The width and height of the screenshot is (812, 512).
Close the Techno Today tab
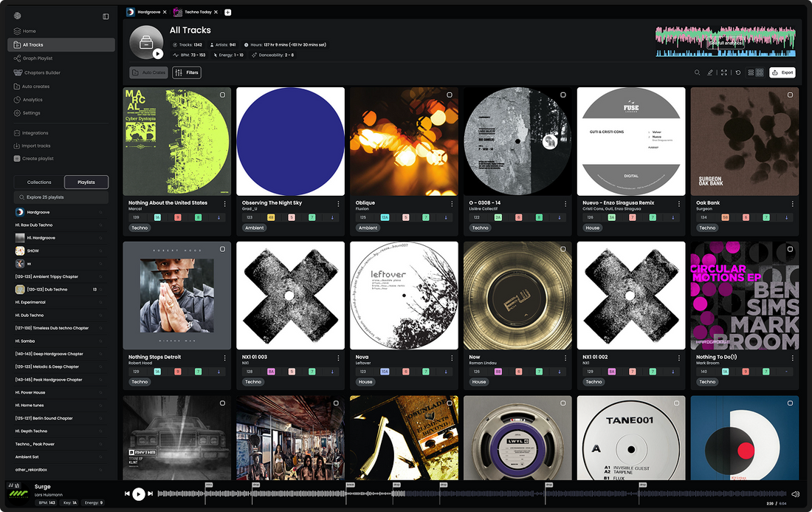click(216, 12)
